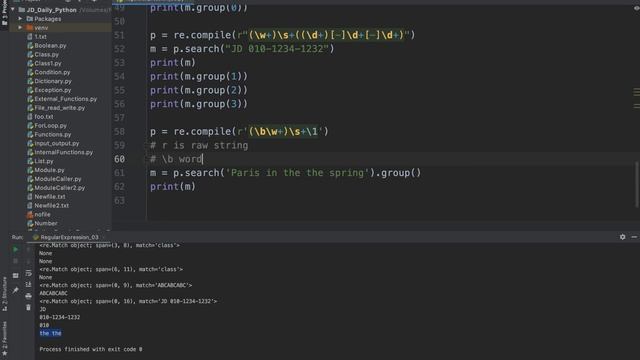
Task: Open Run panel settings gear
Action: [622, 237]
